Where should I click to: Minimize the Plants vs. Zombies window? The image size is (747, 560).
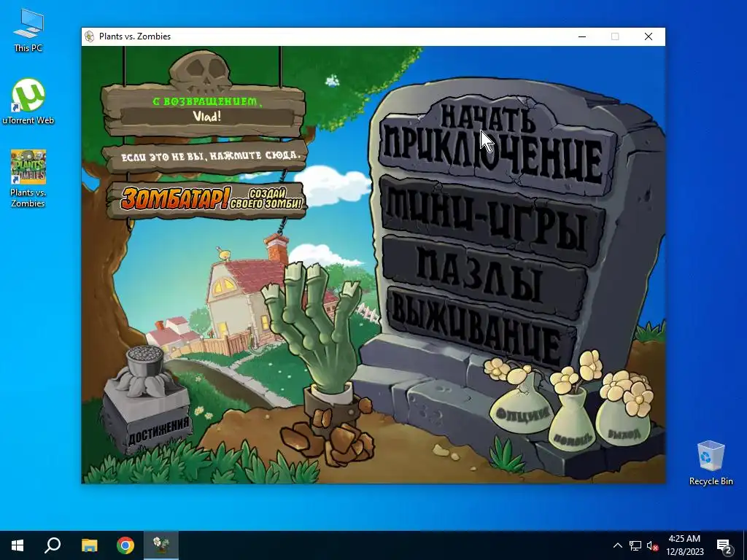coord(582,36)
